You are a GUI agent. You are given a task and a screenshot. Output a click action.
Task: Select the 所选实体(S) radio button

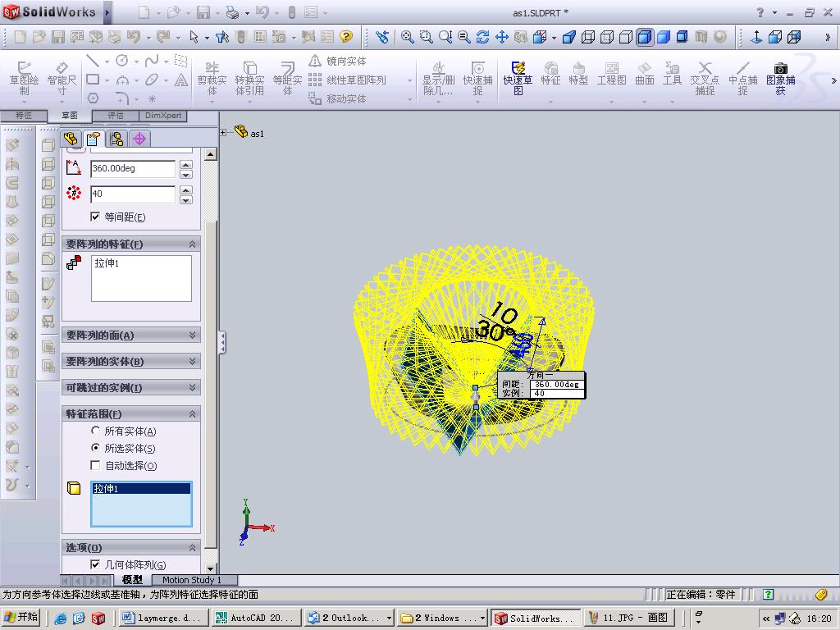tap(95, 448)
